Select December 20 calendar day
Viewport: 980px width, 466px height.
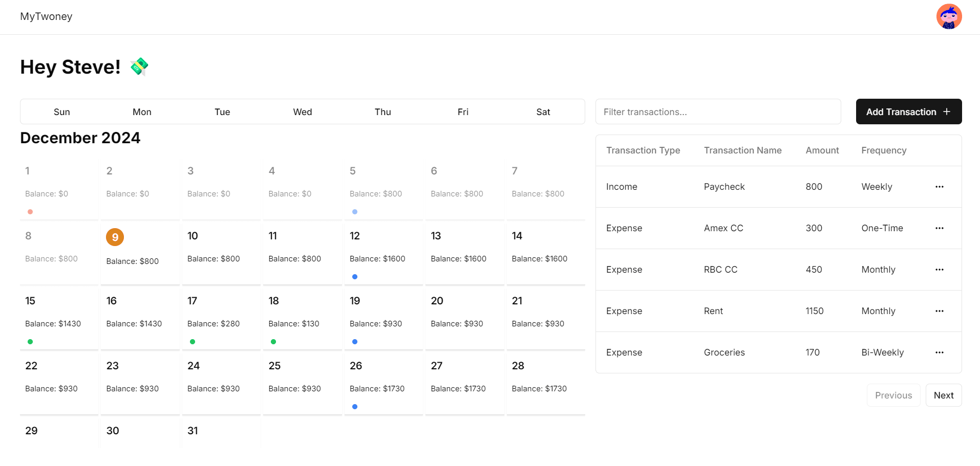pos(464,318)
